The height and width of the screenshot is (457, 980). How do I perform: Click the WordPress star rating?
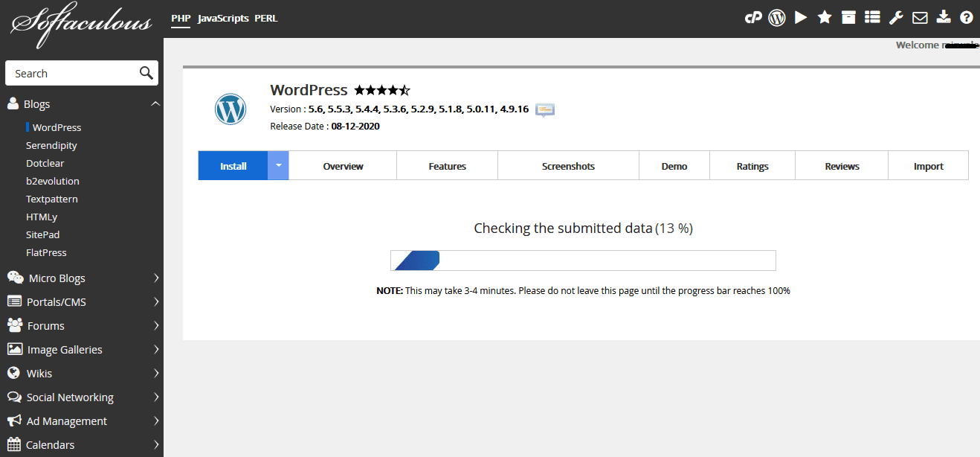pos(382,90)
